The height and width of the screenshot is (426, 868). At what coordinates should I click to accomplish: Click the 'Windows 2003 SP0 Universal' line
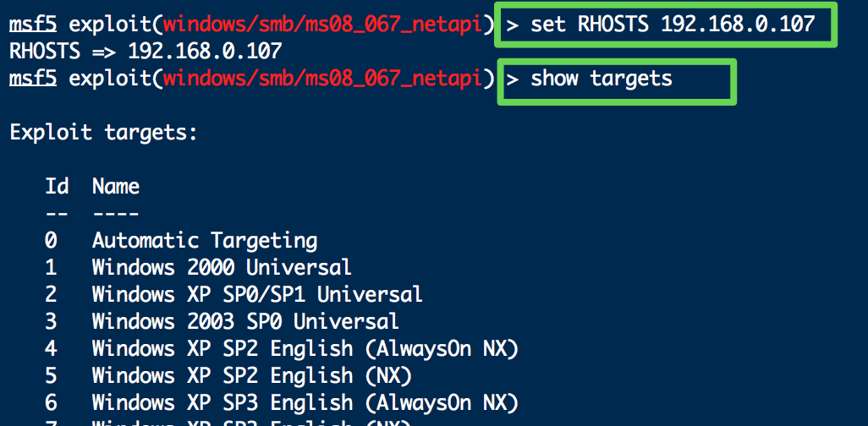pos(222,321)
